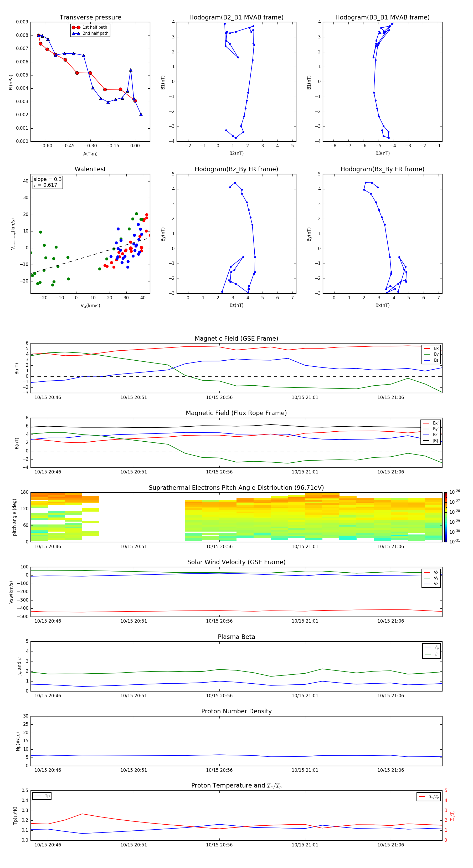Viewport: 473px width, 868px height.
Task: Click the Te/Tp legend entry
Action: click(x=429, y=796)
